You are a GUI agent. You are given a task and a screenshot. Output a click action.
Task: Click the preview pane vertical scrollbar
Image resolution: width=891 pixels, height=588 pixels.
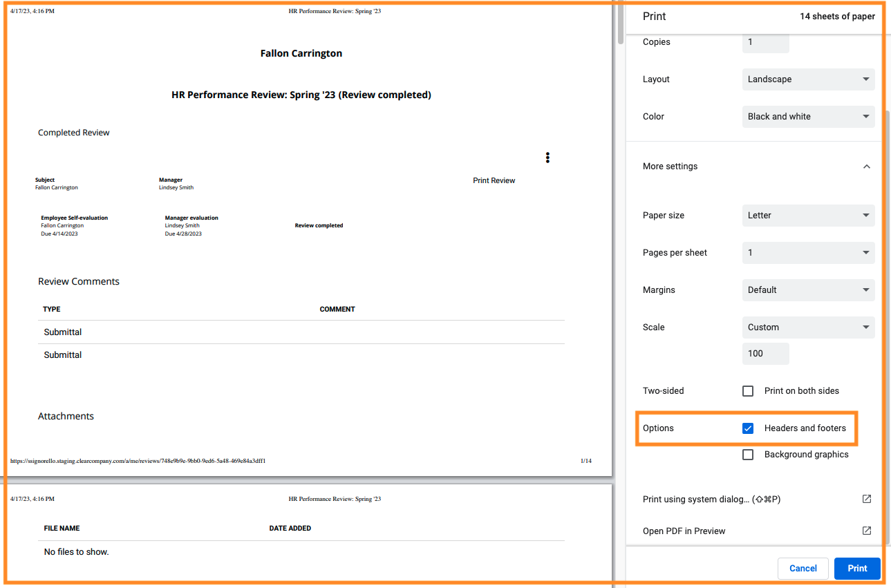click(x=621, y=24)
